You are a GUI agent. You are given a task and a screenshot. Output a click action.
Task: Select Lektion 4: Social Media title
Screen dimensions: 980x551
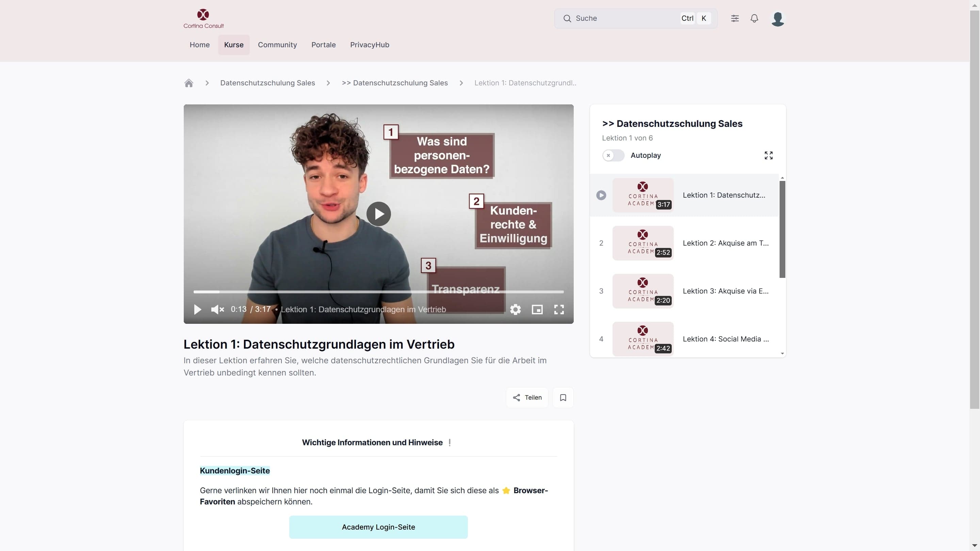[725, 339]
